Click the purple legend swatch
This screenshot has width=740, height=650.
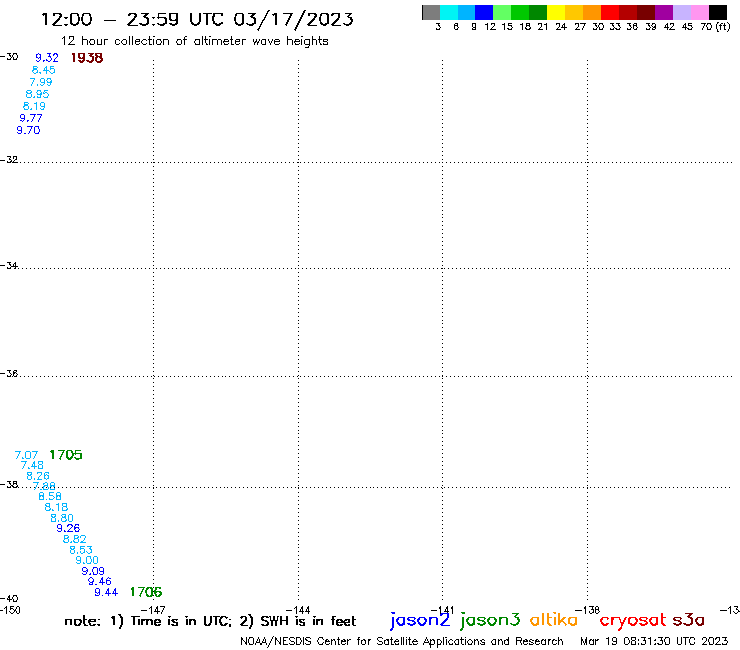pos(664,12)
